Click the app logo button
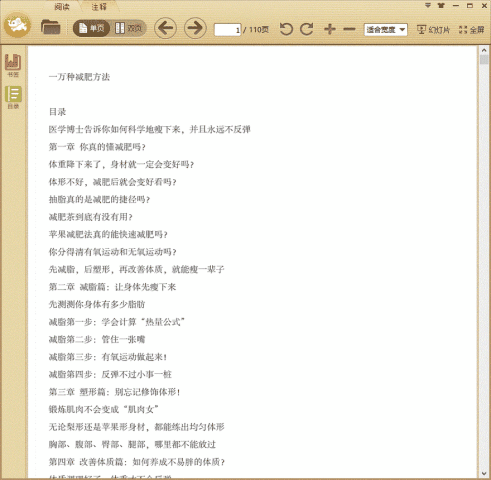 [x=17, y=25]
